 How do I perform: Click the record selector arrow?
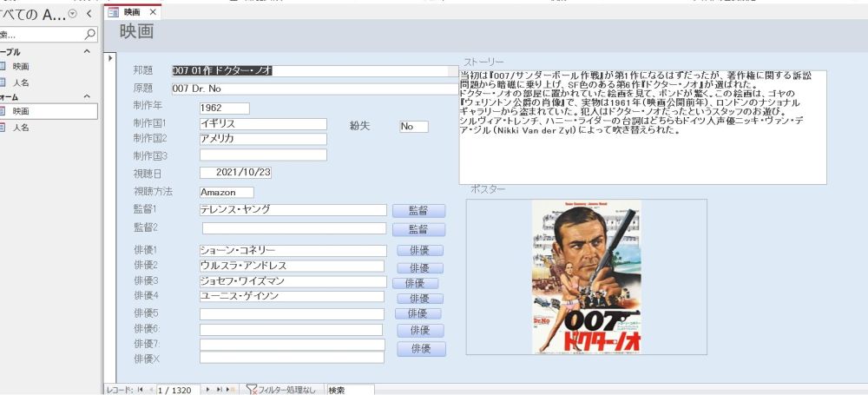(x=108, y=58)
